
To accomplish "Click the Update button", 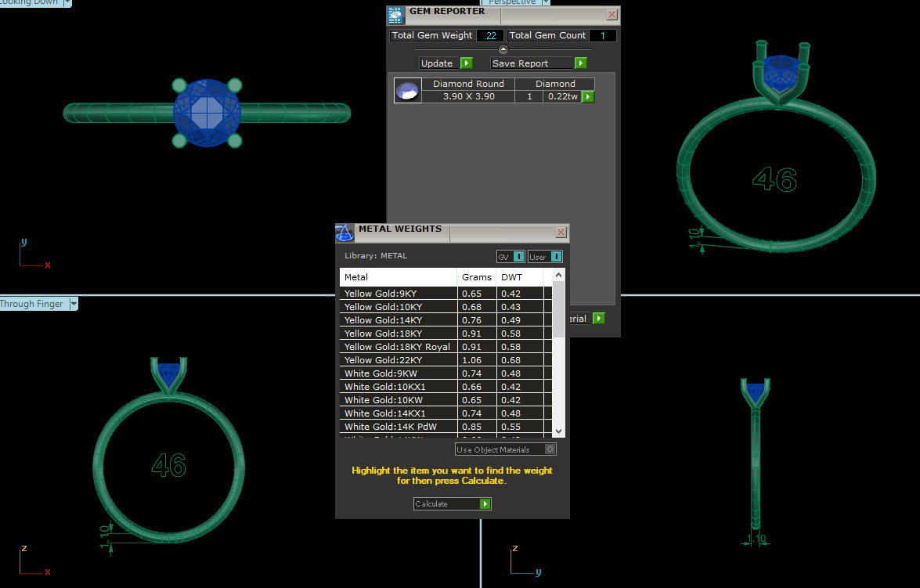I will coord(438,63).
